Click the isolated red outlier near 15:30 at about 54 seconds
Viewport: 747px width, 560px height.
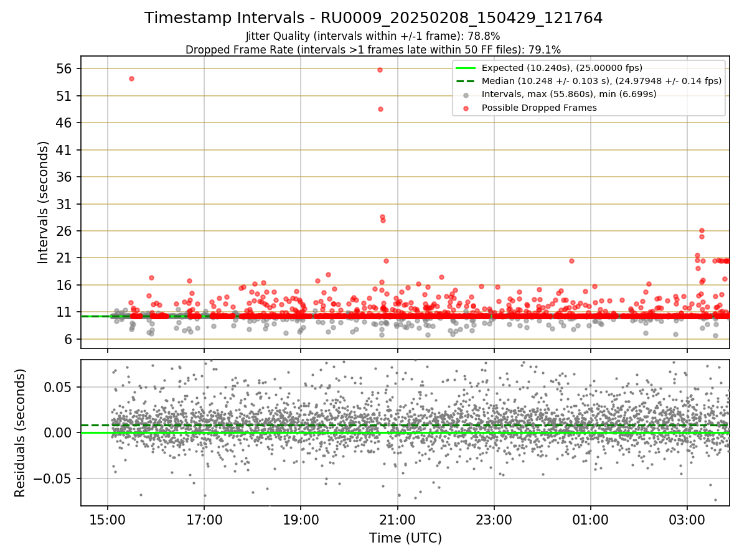tap(131, 78)
